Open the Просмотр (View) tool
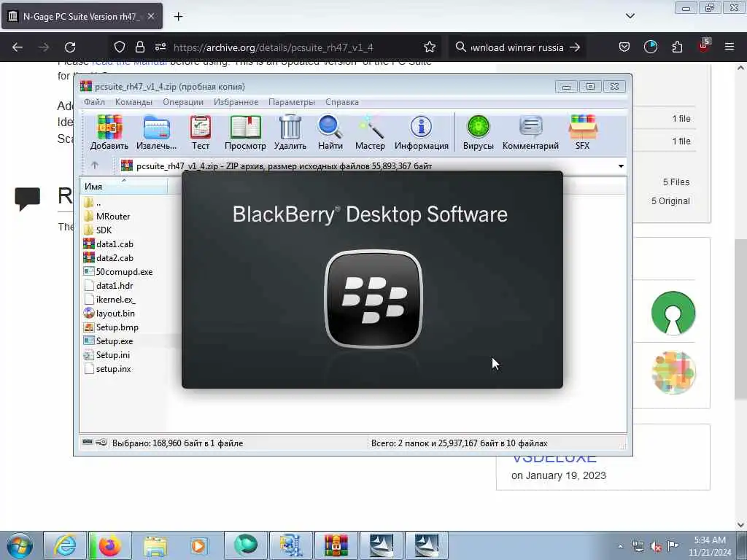Viewport: 747px width, 560px height. click(245, 133)
